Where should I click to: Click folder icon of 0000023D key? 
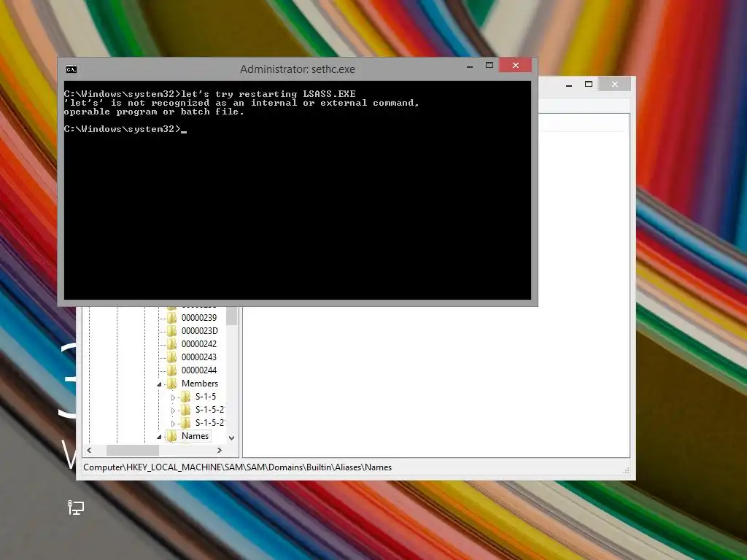172,331
